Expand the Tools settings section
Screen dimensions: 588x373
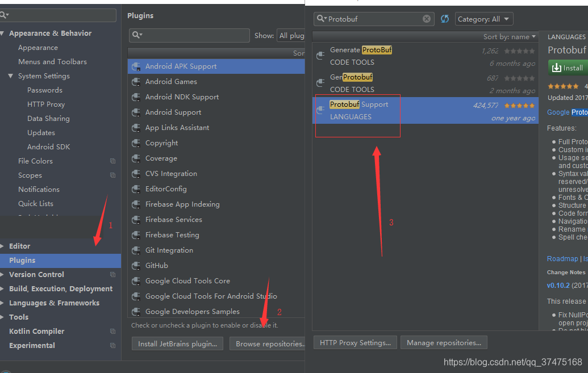point(2,317)
